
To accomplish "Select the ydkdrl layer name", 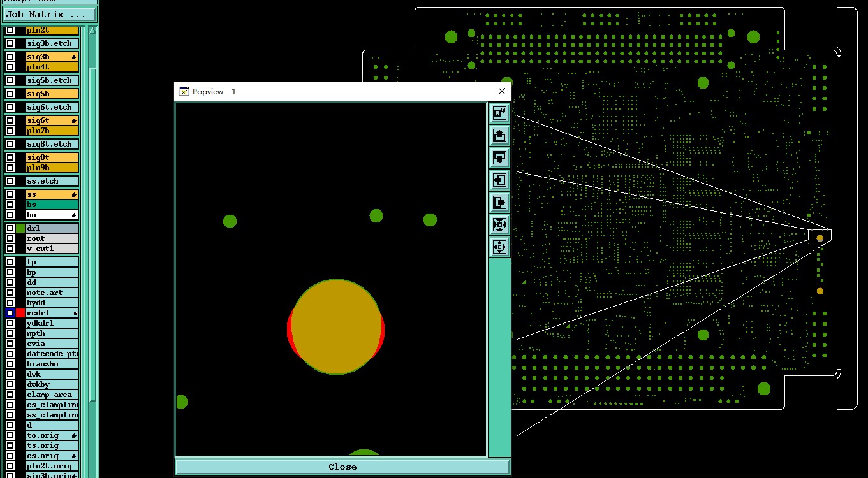I will (52, 323).
